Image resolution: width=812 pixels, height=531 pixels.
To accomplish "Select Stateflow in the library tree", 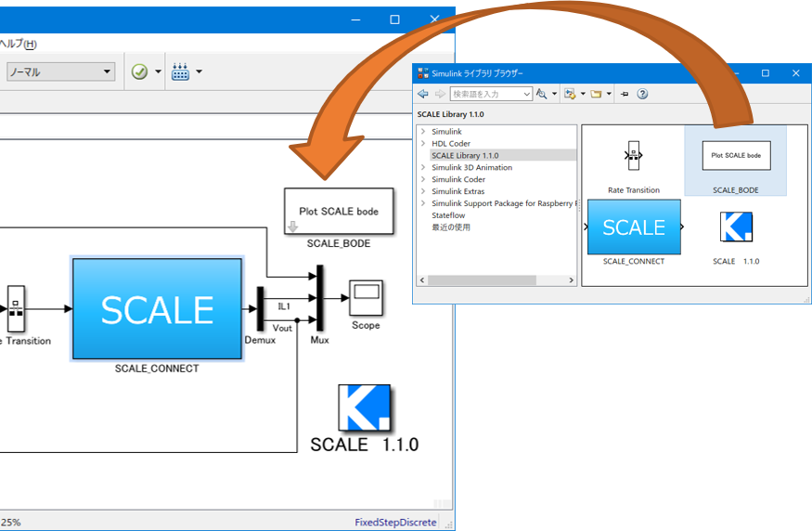I will coord(448,215).
